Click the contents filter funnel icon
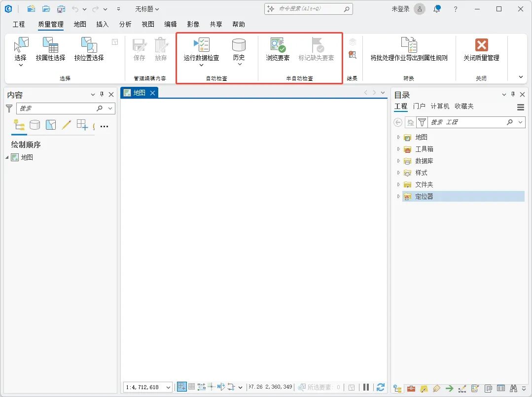Viewport: 532px width, 397px height. pos(9,108)
